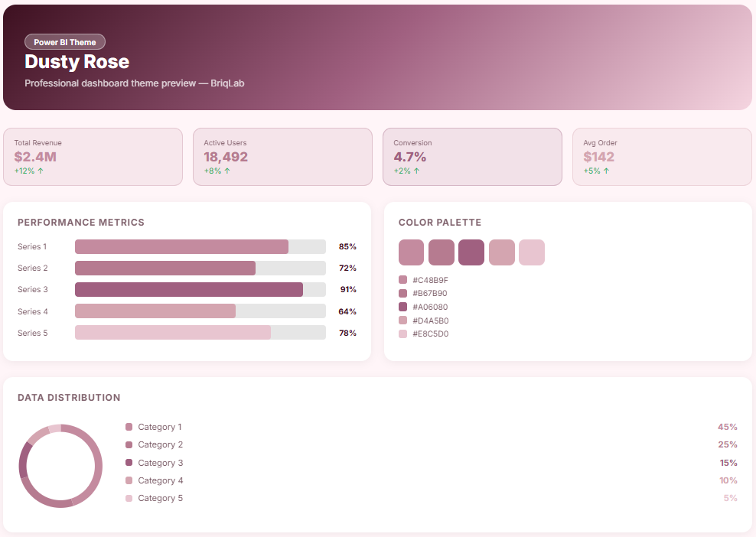Click the Power BI Theme badge
The image size is (756, 537).
(65, 42)
